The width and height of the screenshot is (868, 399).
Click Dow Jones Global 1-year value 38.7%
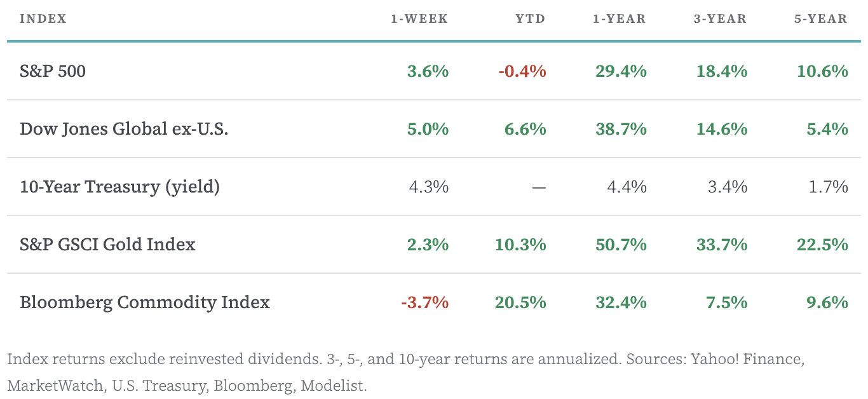point(621,129)
